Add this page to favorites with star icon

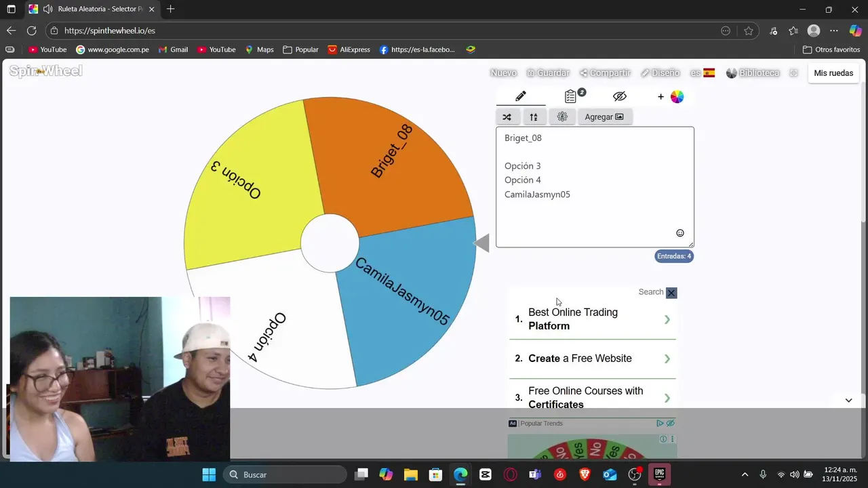pyautogui.click(x=749, y=30)
